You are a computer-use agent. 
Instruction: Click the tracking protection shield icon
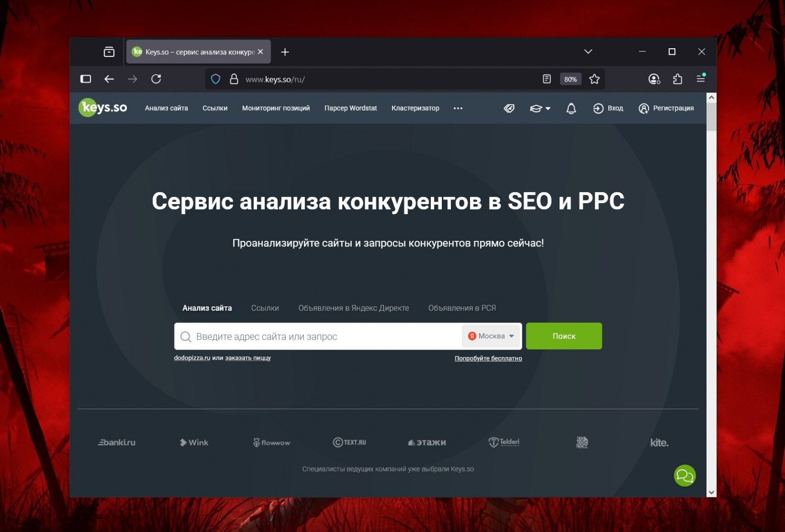tap(215, 79)
